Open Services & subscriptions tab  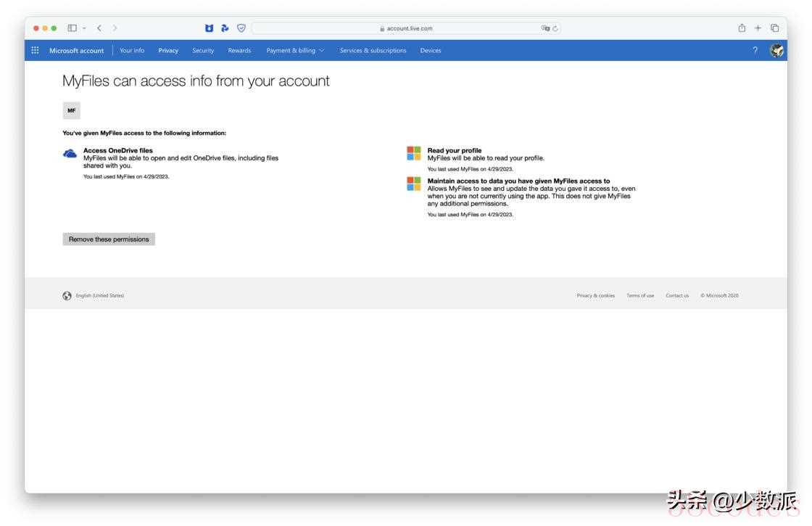(373, 50)
